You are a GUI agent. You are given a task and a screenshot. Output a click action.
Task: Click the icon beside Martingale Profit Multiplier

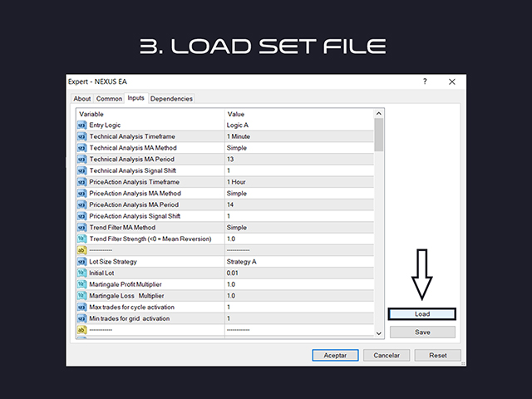[81, 284]
